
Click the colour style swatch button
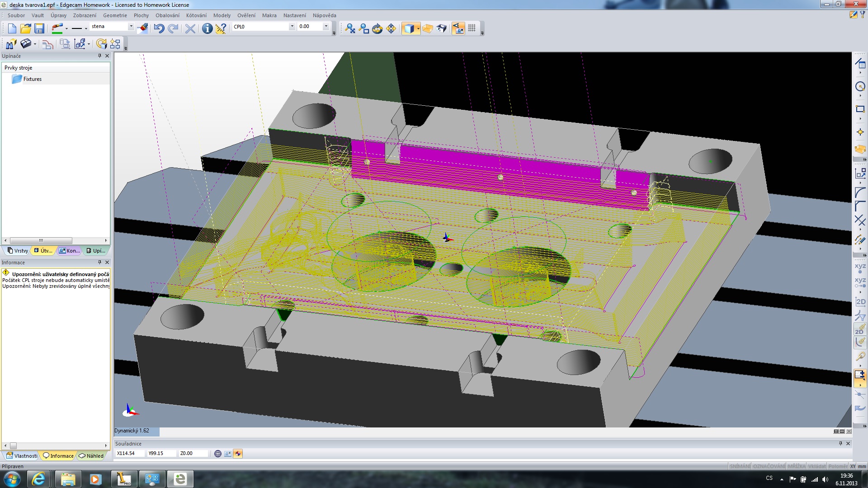57,28
